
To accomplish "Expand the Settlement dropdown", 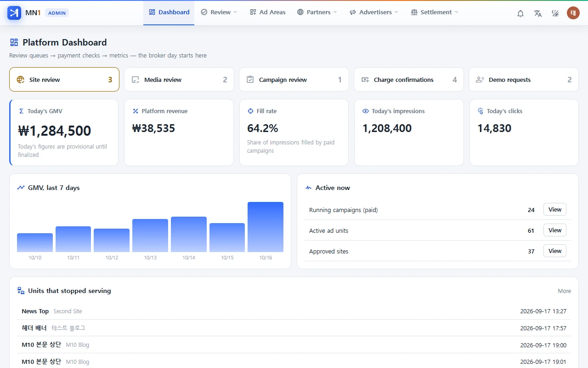I will click(435, 12).
